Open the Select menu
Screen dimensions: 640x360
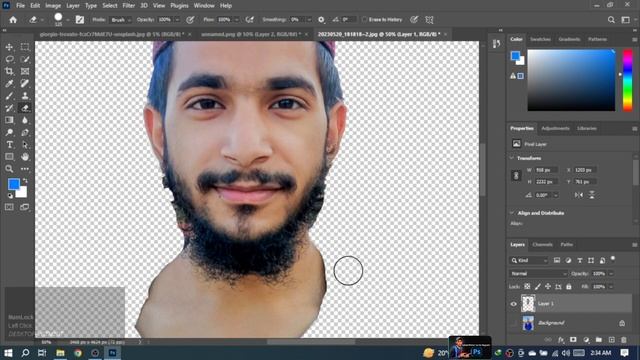109,6
